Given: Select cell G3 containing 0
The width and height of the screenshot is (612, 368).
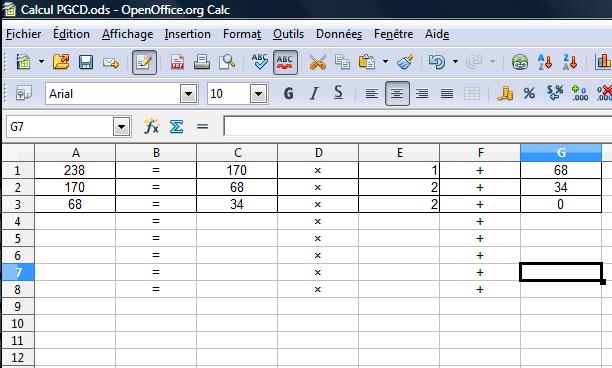Looking at the screenshot, I should (x=561, y=204).
